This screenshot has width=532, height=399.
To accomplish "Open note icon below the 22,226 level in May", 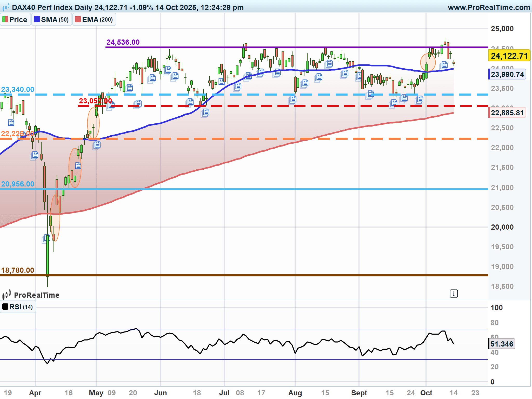I will pos(97,144).
